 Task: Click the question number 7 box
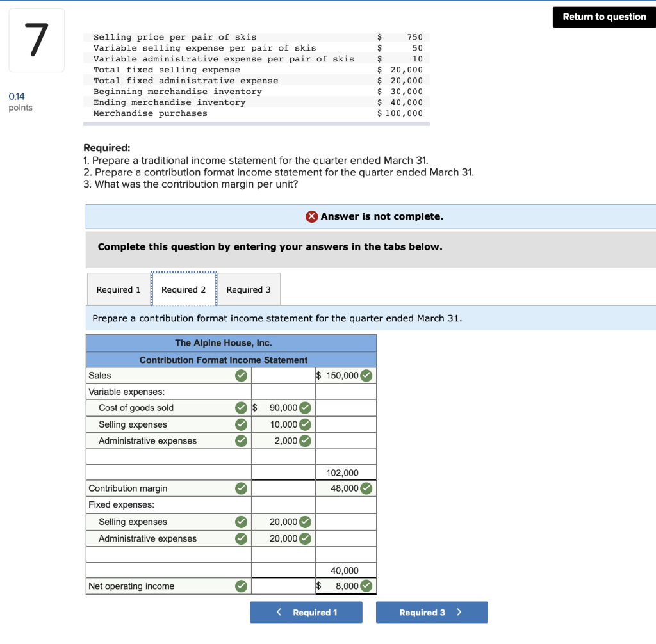click(x=37, y=40)
